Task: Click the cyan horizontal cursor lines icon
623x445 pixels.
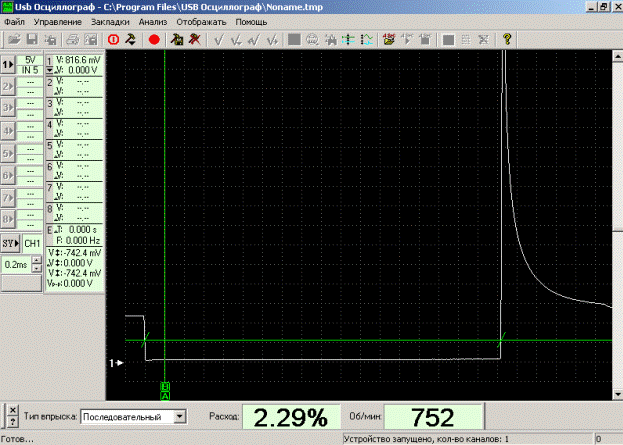Action: click(x=348, y=39)
